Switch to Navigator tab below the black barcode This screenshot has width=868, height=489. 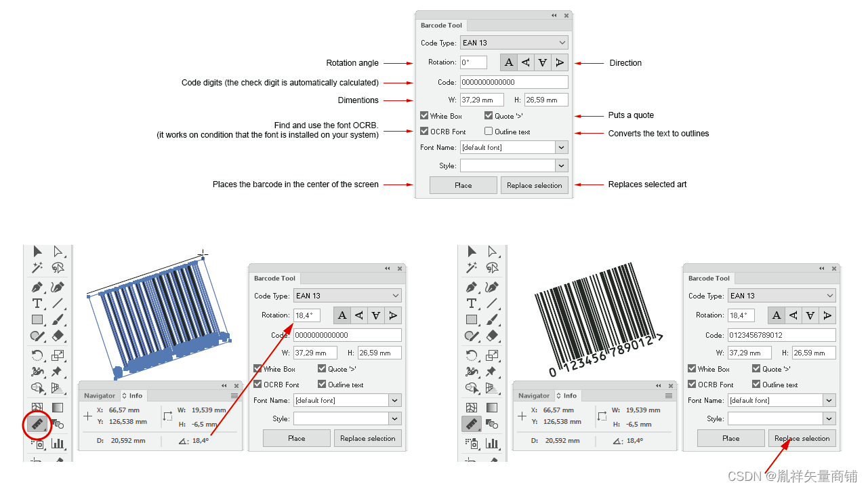(x=534, y=395)
